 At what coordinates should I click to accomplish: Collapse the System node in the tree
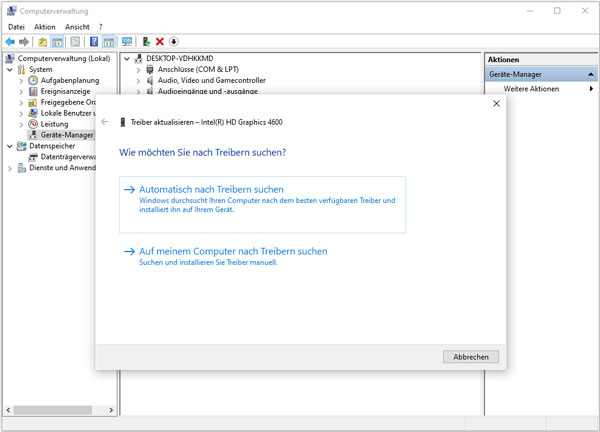(x=11, y=69)
